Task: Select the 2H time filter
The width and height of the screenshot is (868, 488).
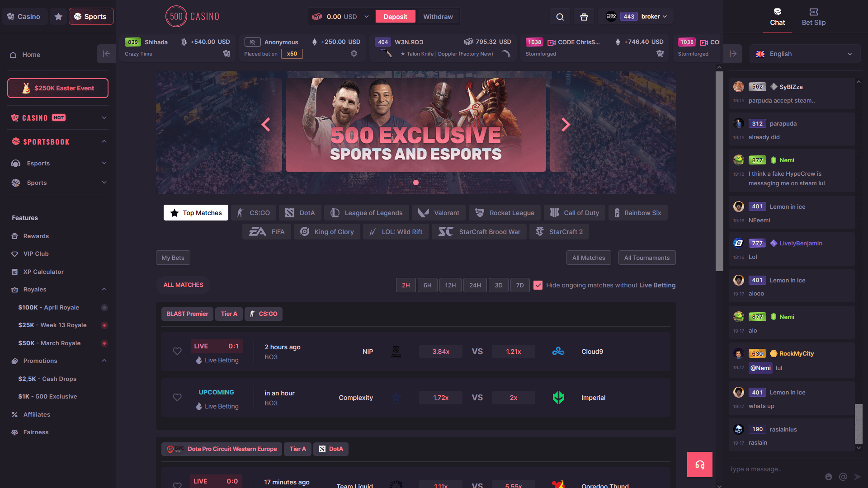Action: point(406,285)
